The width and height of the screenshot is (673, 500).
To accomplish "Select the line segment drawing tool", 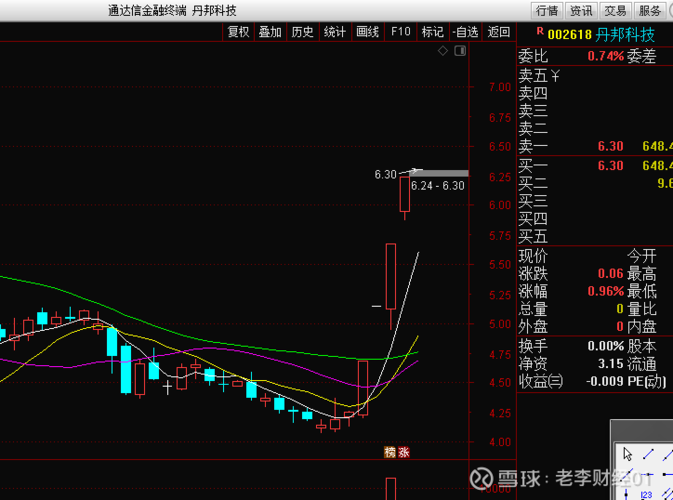I will (x=648, y=454).
